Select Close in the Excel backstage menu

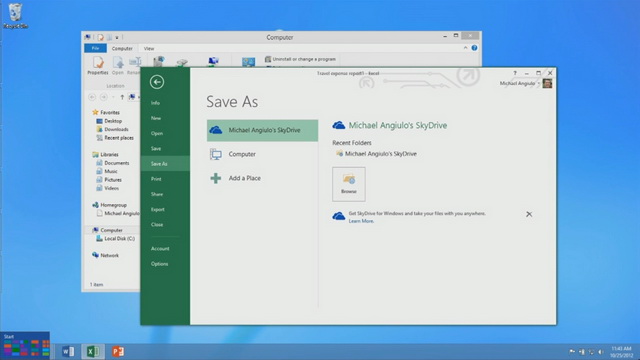[x=157, y=224]
